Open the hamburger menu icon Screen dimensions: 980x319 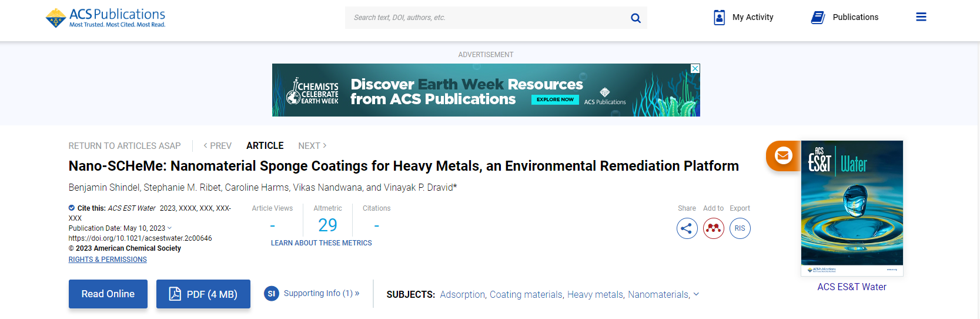(x=921, y=17)
